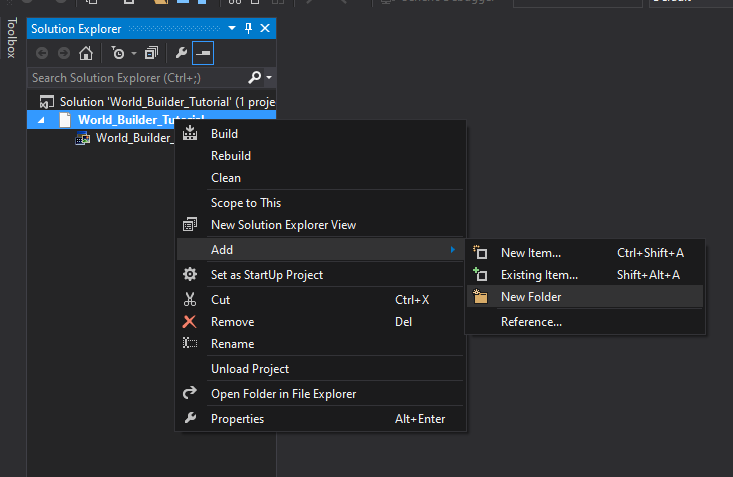Click the Cut scissors icon
The height and width of the screenshot is (477, 733).
click(190, 300)
